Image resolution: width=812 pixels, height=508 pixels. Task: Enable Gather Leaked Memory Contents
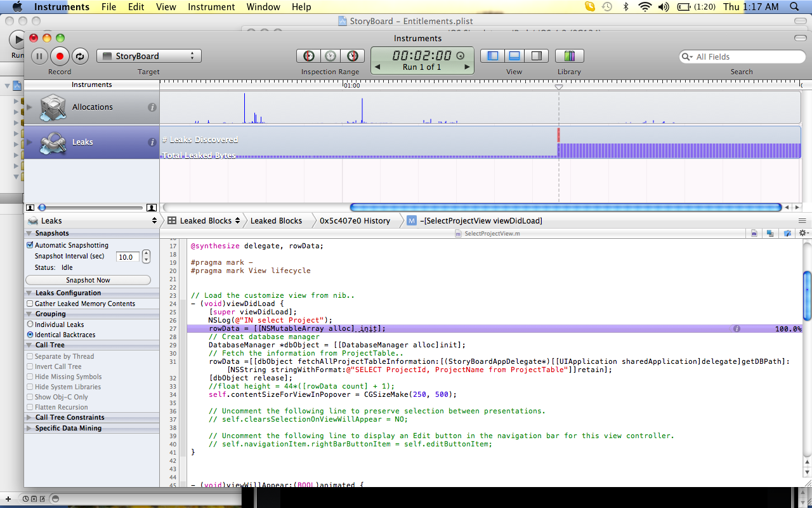click(x=30, y=304)
